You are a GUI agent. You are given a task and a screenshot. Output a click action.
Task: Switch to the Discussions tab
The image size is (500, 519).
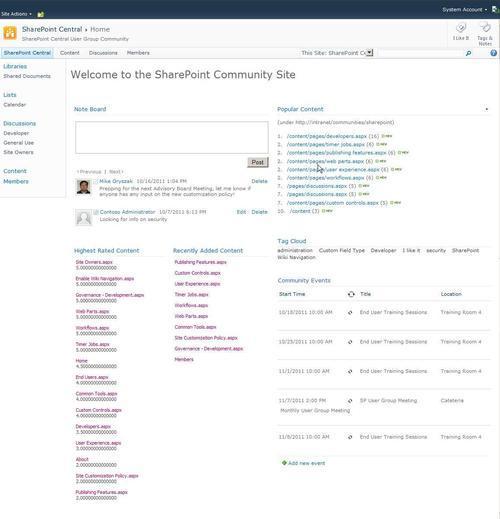coord(103,53)
